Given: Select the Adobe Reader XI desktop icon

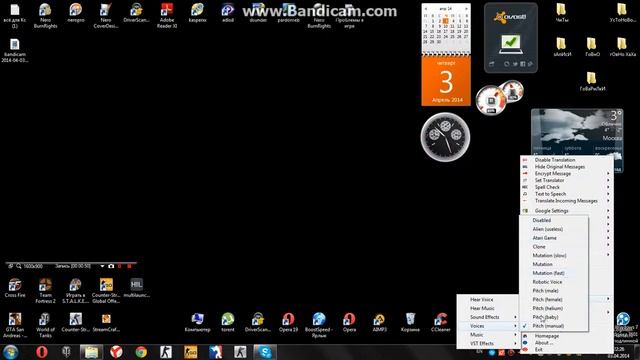Looking at the screenshot, I should point(167,16).
